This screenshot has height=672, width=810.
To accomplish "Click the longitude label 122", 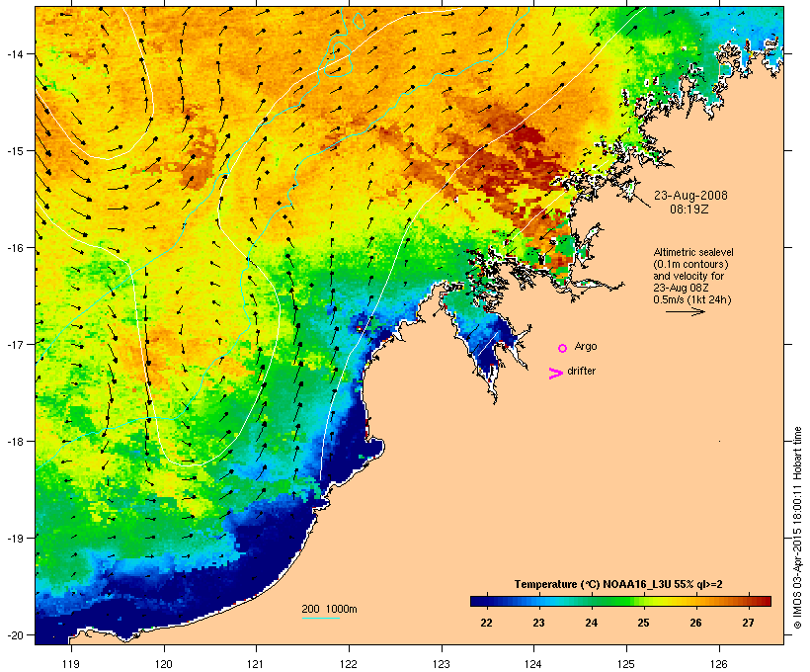I will point(349,663).
